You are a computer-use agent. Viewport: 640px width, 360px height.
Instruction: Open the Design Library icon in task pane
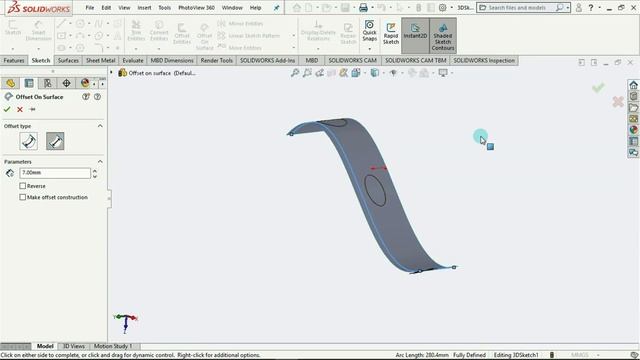pyautogui.click(x=633, y=96)
